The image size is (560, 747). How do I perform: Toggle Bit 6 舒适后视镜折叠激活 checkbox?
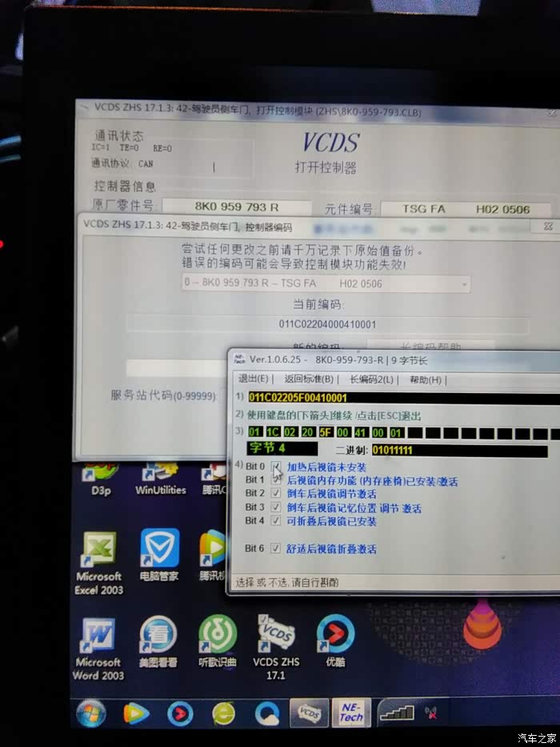pos(276,548)
